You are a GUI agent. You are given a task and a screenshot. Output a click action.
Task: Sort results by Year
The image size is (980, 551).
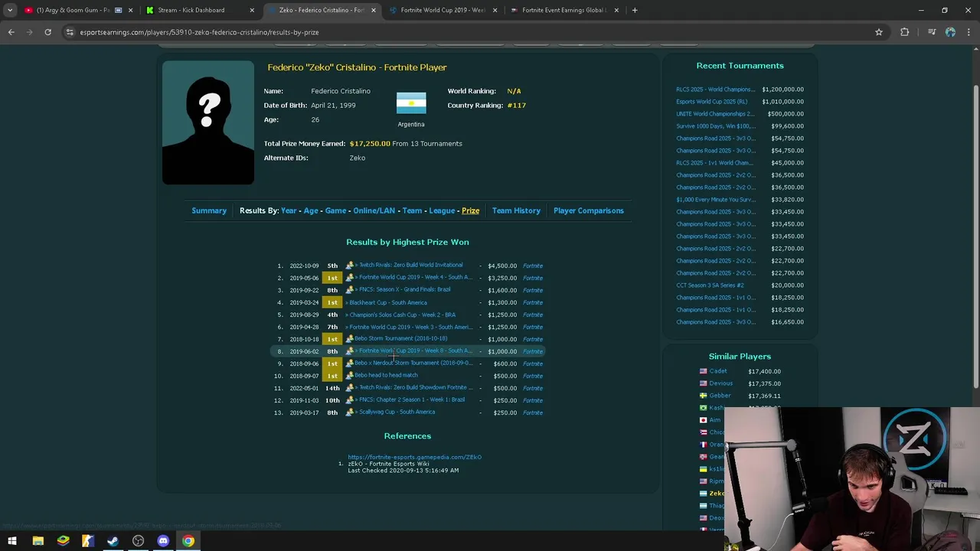click(x=289, y=210)
